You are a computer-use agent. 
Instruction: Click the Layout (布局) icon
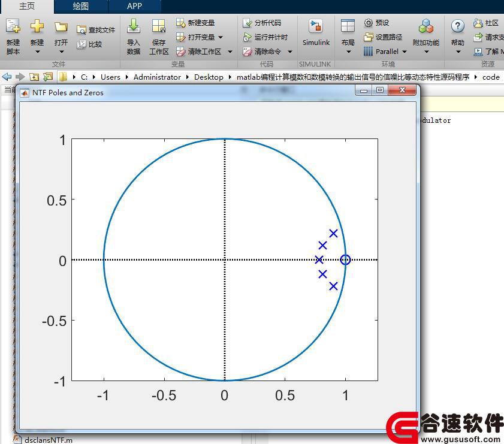click(348, 26)
